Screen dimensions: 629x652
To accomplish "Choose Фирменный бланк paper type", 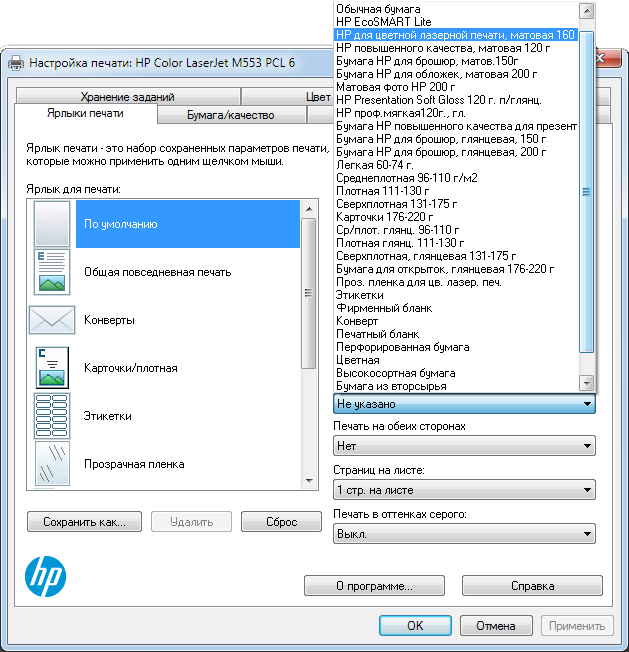I will click(x=456, y=308).
